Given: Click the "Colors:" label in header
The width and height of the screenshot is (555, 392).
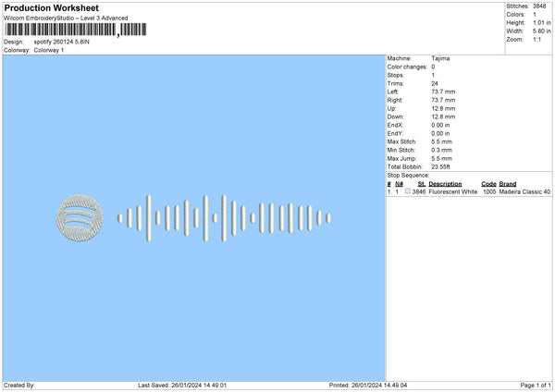Looking at the screenshot, I should click(516, 15).
